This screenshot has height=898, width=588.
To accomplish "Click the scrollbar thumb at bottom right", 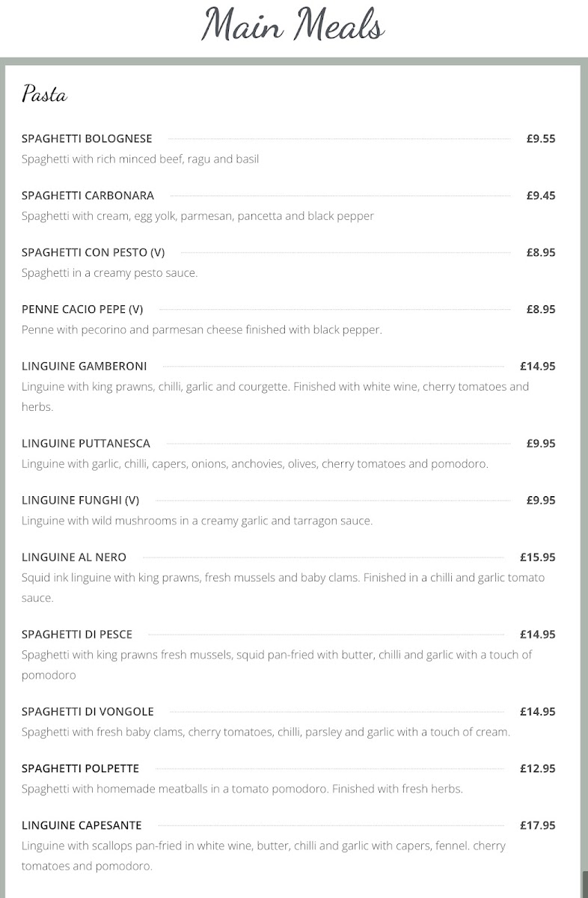I will tap(584, 885).
